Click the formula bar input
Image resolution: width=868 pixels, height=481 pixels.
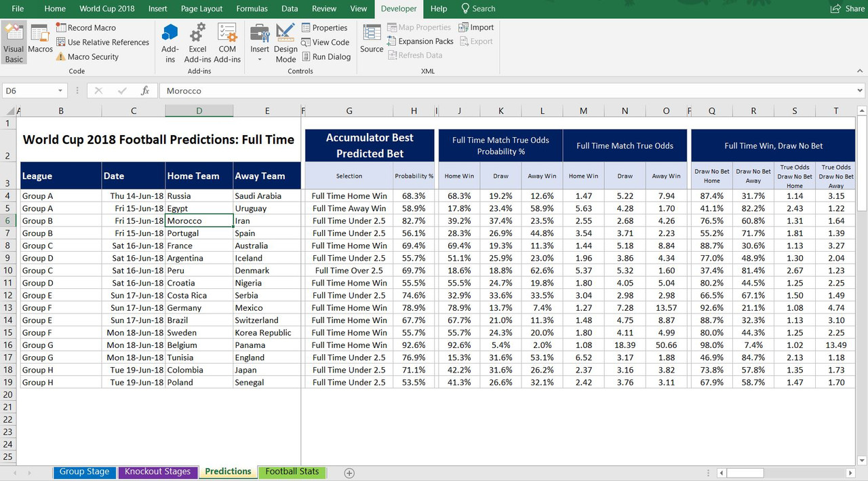click(x=507, y=91)
